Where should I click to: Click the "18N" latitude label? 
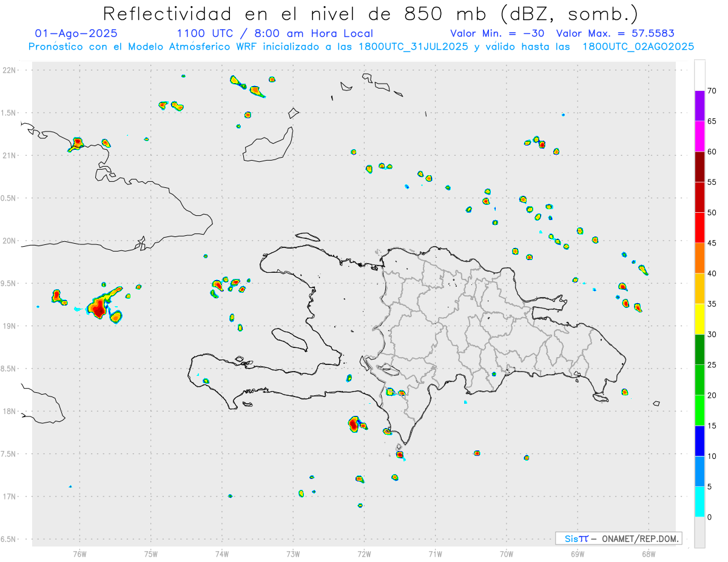pos(10,411)
